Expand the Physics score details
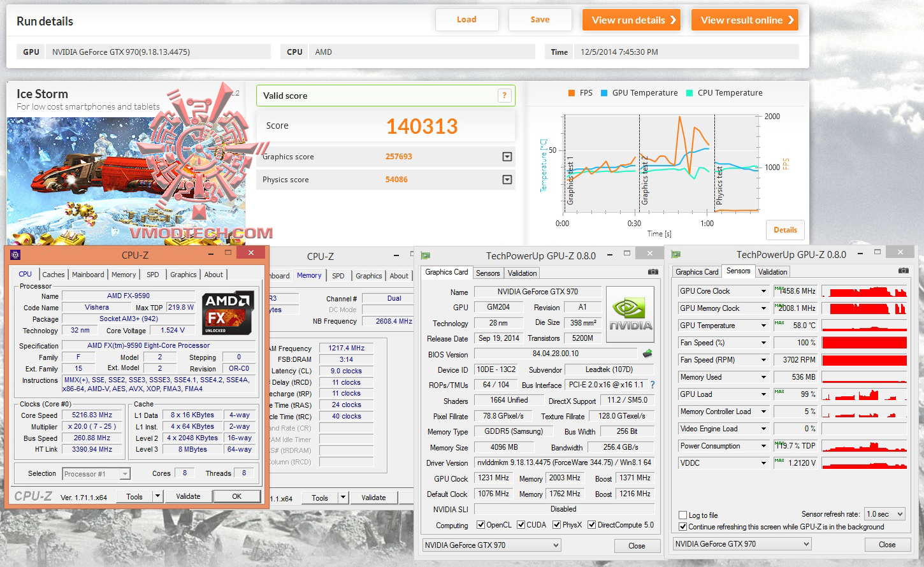This screenshot has width=924, height=567. 507,180
